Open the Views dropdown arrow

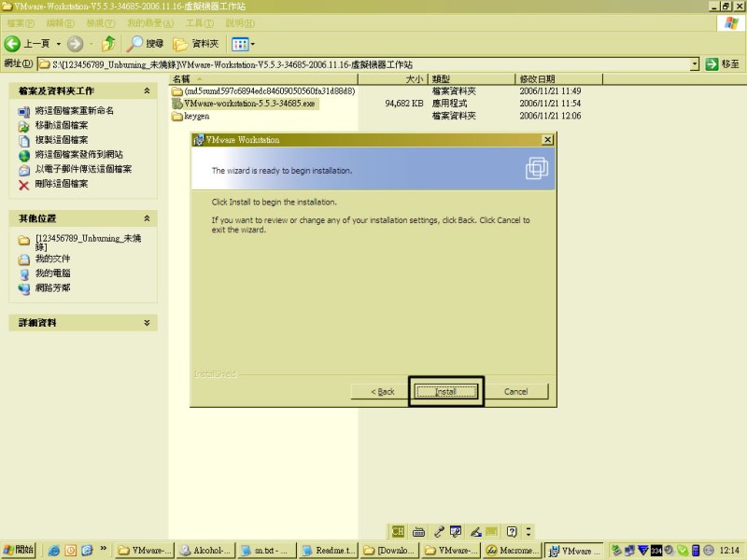252,44
